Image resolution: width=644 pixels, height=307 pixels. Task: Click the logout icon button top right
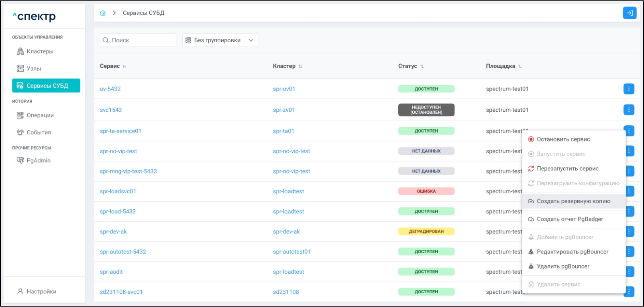point(630,13)
